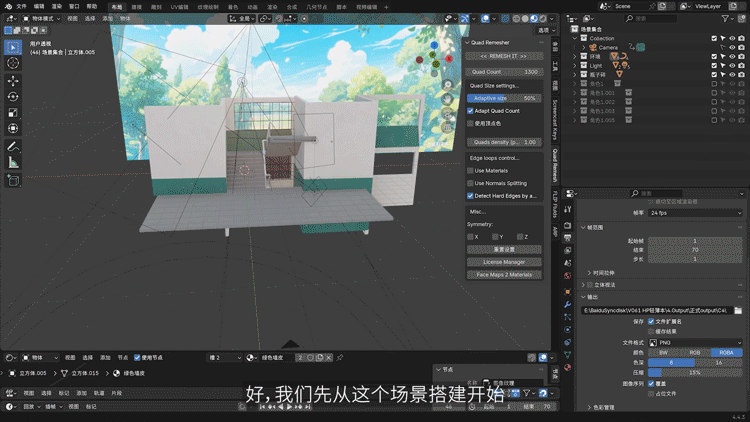Enable the Use Materials checkbox
Screen dimensions: 750x422
471,170
